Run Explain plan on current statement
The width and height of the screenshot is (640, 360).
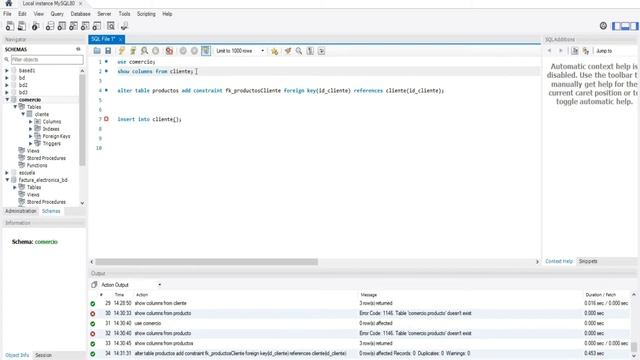tap(144, 51)
